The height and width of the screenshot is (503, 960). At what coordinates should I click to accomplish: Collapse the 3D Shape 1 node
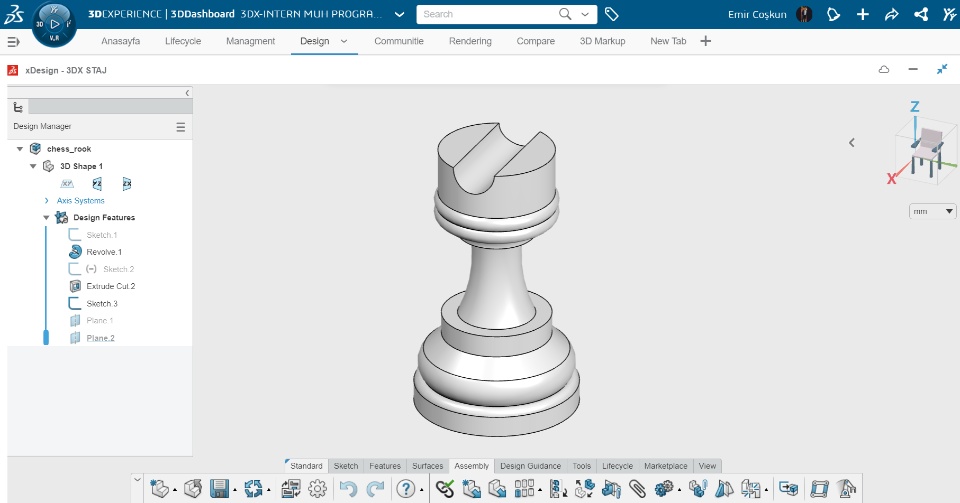coord(33,166)
